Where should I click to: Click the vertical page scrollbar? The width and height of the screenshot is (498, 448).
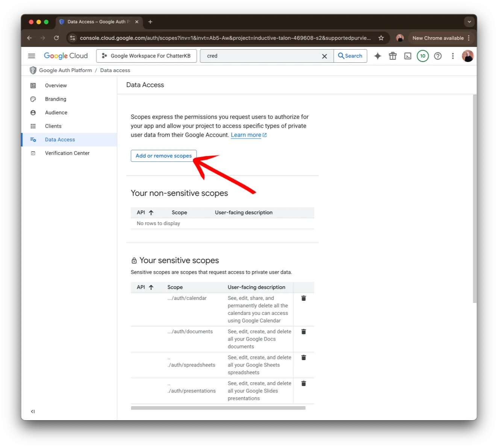click(x=475, y=199)
